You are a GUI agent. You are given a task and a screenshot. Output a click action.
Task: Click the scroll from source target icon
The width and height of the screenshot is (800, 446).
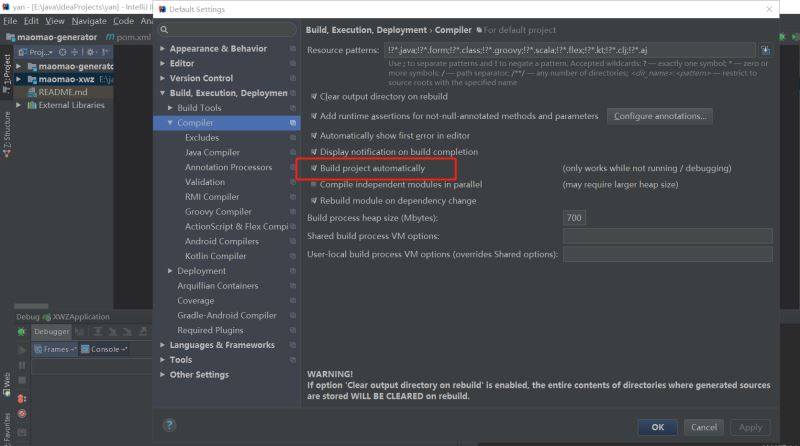click(x=64, y=51)
